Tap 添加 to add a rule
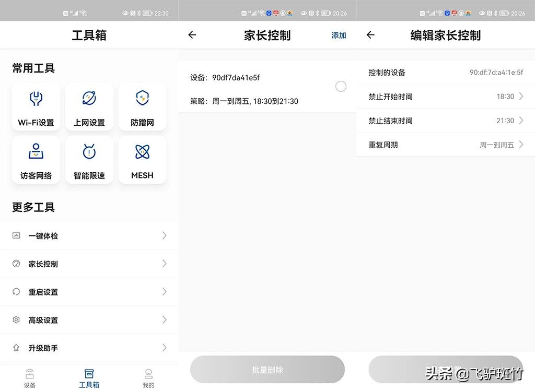 339,35
